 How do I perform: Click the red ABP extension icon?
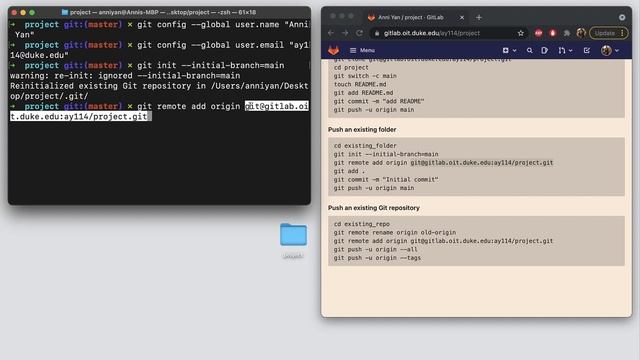pos(538,33)
